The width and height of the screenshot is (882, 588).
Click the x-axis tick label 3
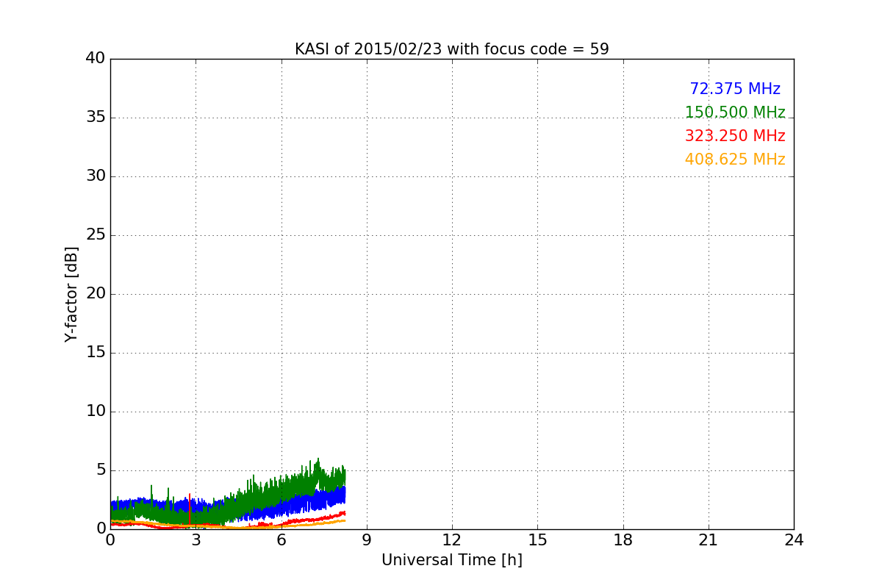click(196, 540)
